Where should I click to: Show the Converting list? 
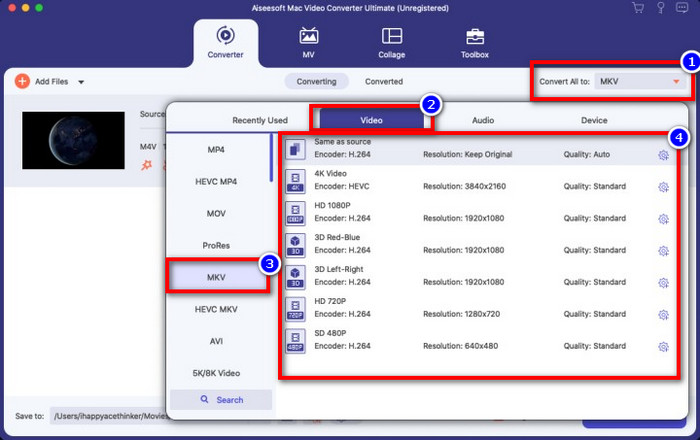(317, 82)
